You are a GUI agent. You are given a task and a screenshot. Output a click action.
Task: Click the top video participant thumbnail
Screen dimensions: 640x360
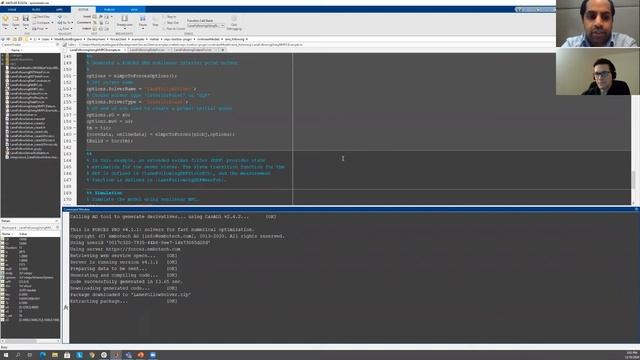coord(597,24)
